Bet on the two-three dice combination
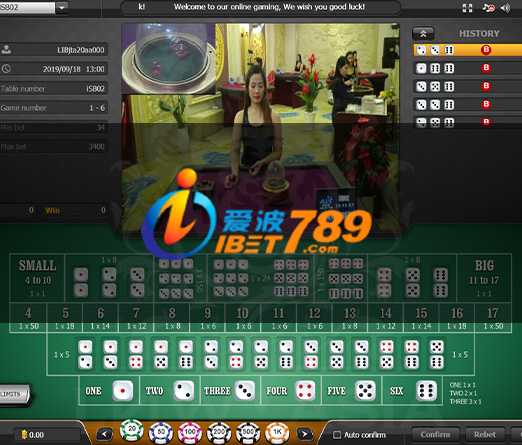The height and width of the screenshot is (445, 522). coord(211,354)
